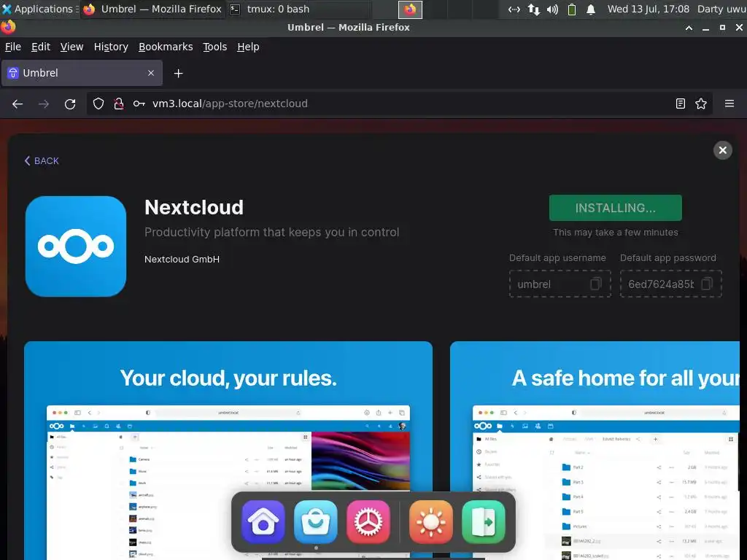Open the App Store dock icon
747x560 pixels.
point(315,522)
